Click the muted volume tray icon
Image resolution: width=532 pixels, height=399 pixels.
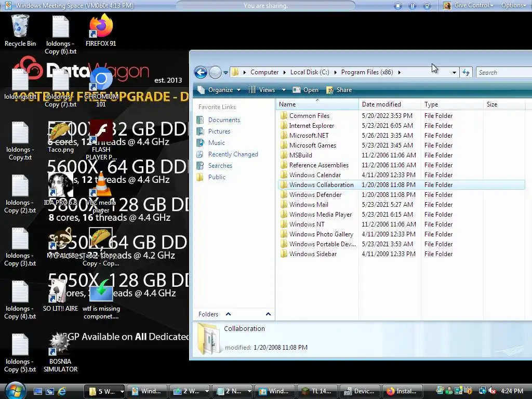tap(492, 391)
